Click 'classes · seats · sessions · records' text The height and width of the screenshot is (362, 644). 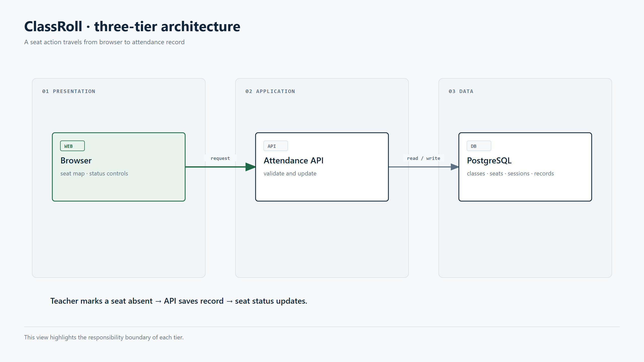click(510, 173)
